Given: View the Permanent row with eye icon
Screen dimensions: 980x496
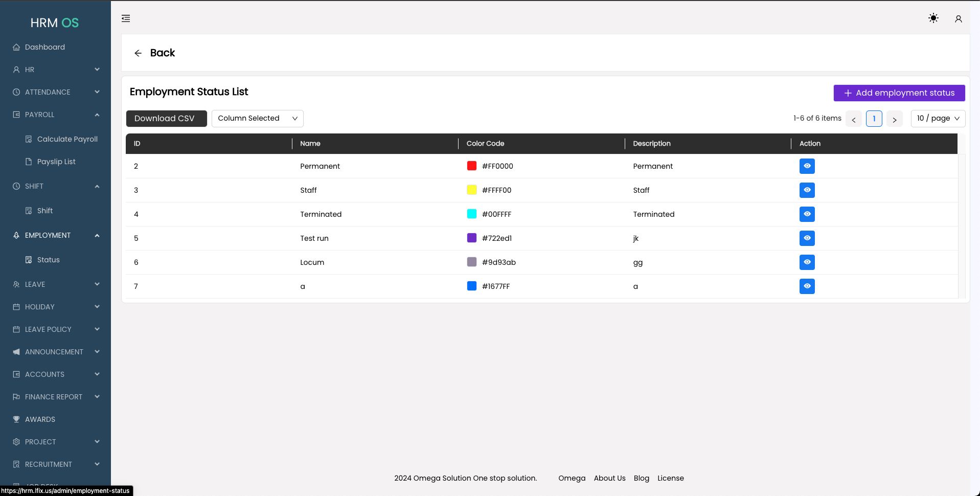Looking at the screenshot, I should 807,166.
